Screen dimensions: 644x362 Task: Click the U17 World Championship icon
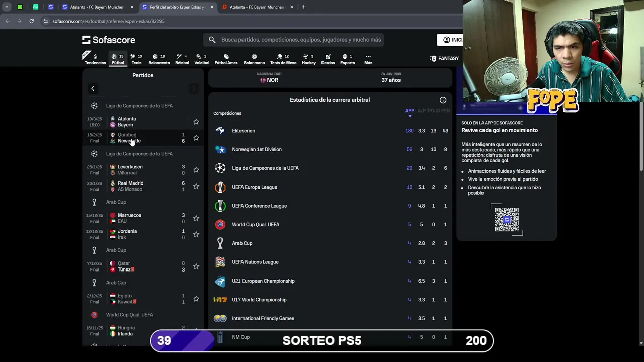tap(220, 300)
